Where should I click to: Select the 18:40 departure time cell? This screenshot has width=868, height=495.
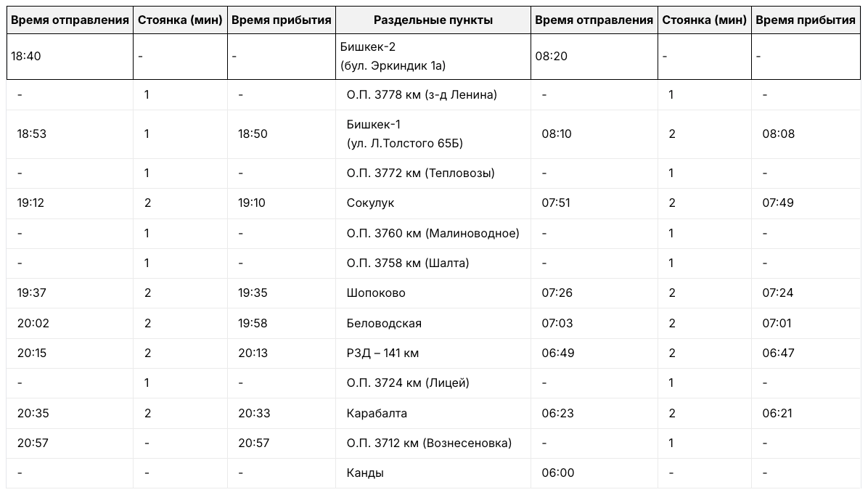tap(27, 56)
